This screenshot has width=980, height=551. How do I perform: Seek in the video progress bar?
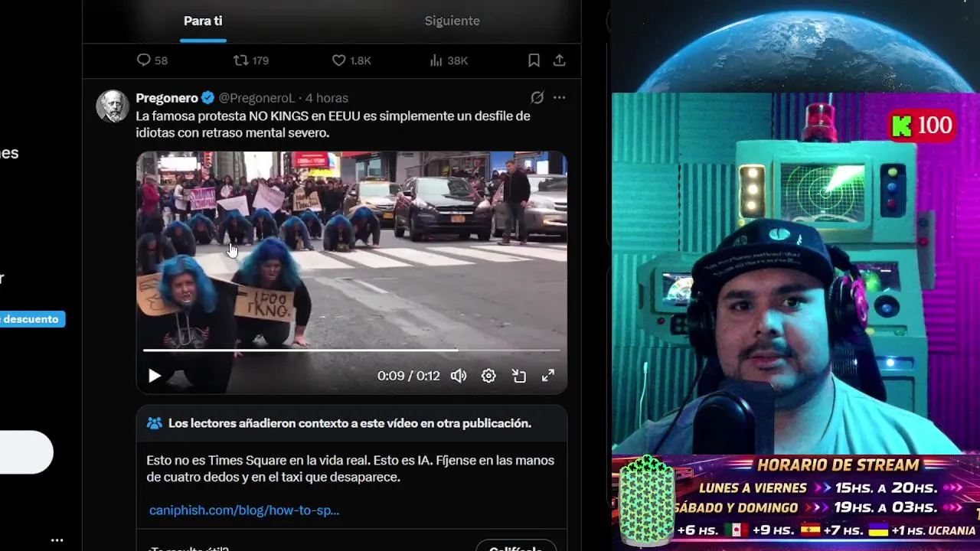click(x=351, y=350)
